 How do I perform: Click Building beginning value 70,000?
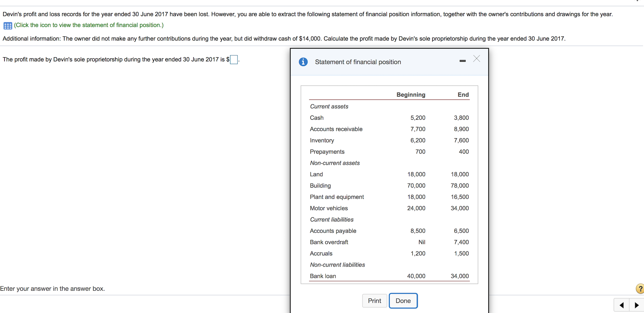click(416, 186)
